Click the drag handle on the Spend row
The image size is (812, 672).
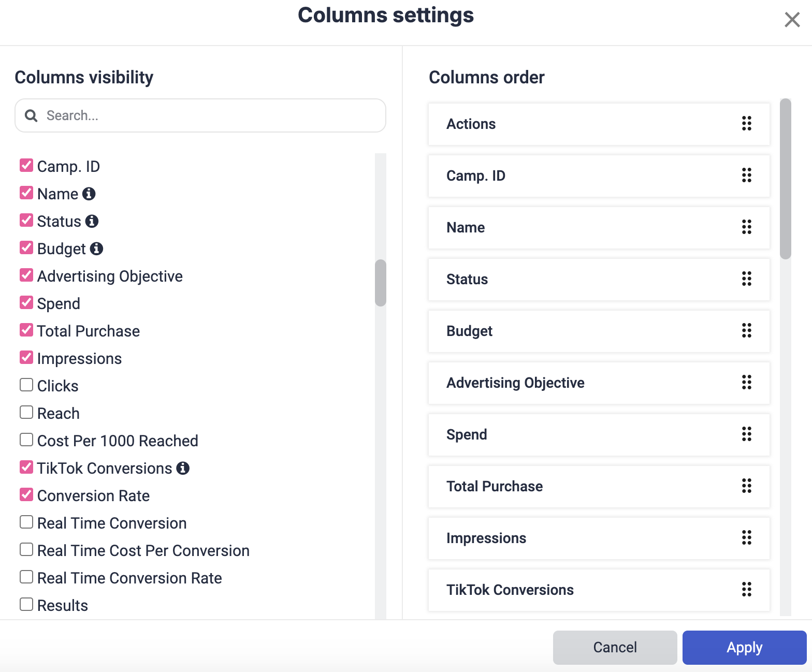click(746, 435)
